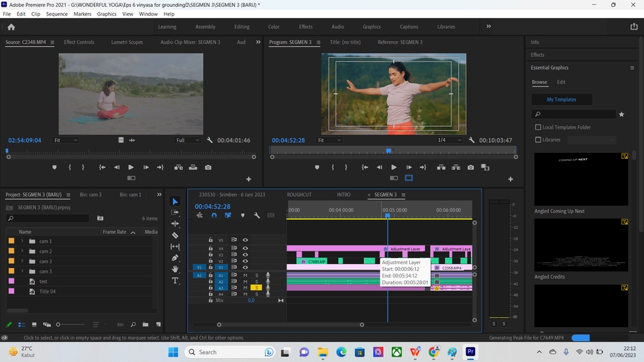Select the Selection tool arrow
This screenshot has width=644, height=362.
175,202
